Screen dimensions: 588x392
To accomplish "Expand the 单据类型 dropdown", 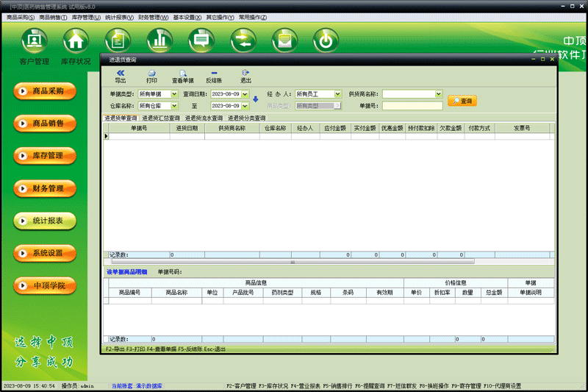I will pos(174,94).
